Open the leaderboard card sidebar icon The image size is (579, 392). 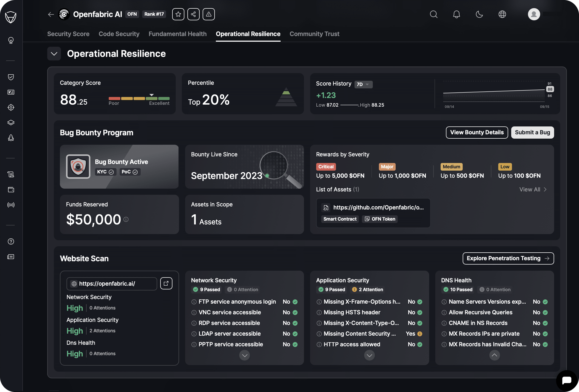tap(11, 92)
